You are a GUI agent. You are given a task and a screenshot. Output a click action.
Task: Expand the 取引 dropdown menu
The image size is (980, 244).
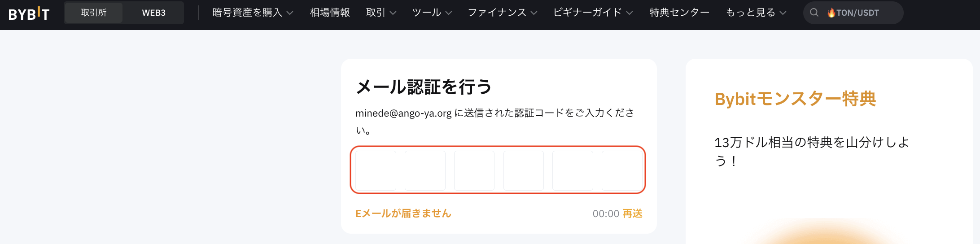pos(381,13)
